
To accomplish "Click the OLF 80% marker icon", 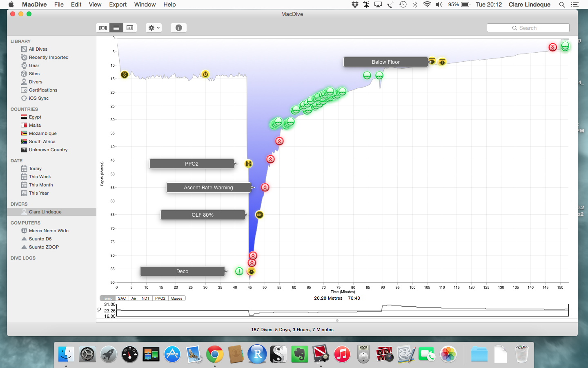I will point(259,215).
